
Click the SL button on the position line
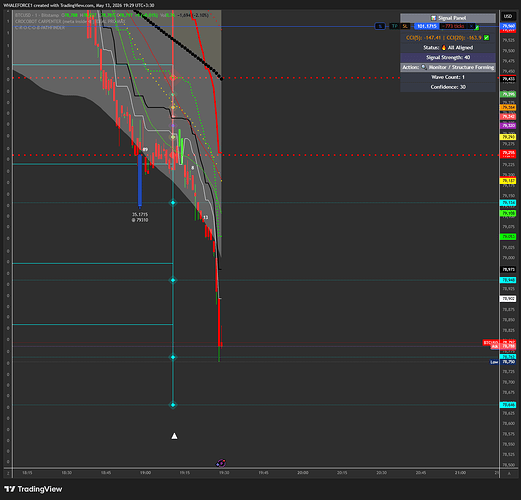pyautogui.click(x=405, y=26)
